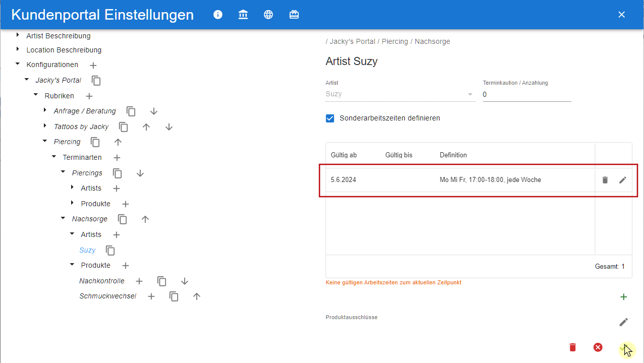644x363 pixels.
Task: Delete the 5.6.2024 working time row
Action: [605, 180]
